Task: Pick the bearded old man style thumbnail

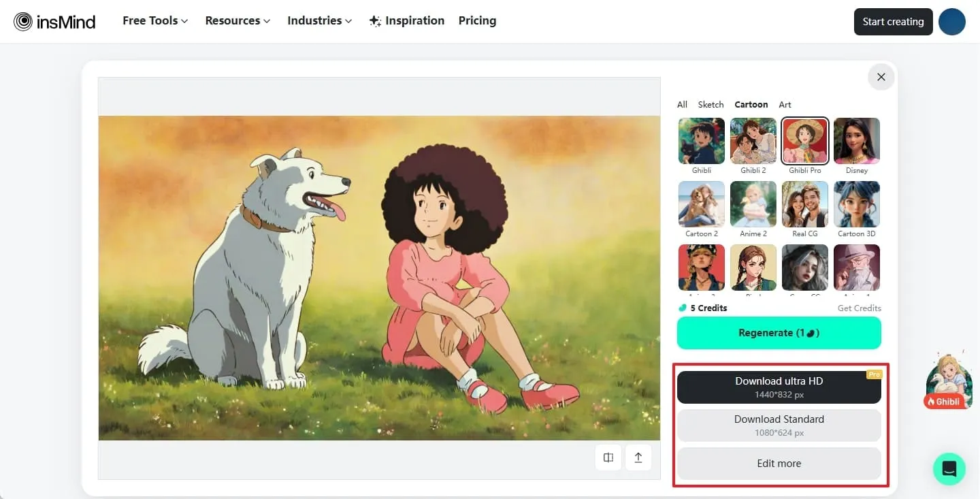Action: pyautogui.click(x=857, y=268)
